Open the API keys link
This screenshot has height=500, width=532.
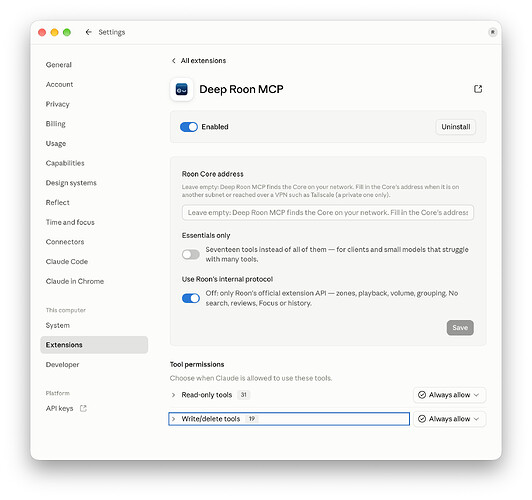(59, 408)
